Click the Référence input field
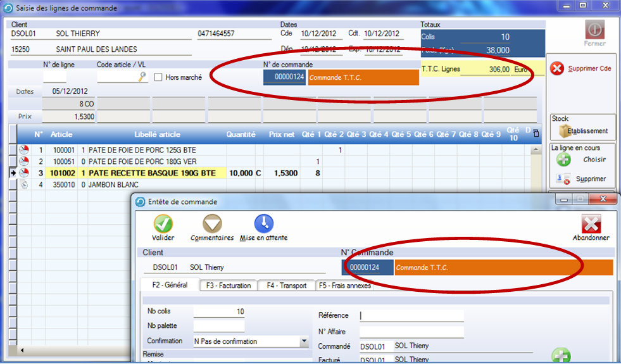 [x=411, y=316]
